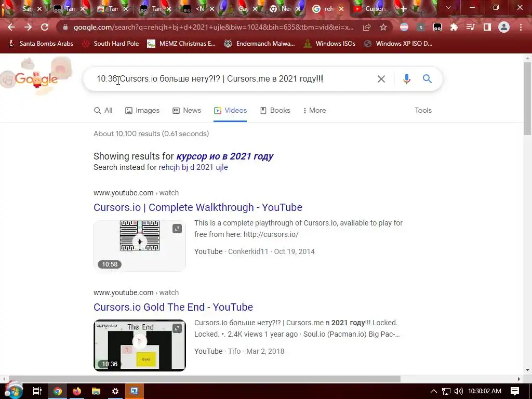Expand thumbnail of Complete Walkthrough video

[177, 229]
